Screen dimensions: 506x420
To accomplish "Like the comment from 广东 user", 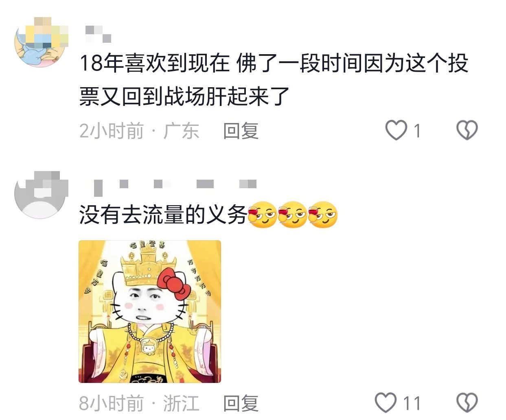I will (396, 130).
